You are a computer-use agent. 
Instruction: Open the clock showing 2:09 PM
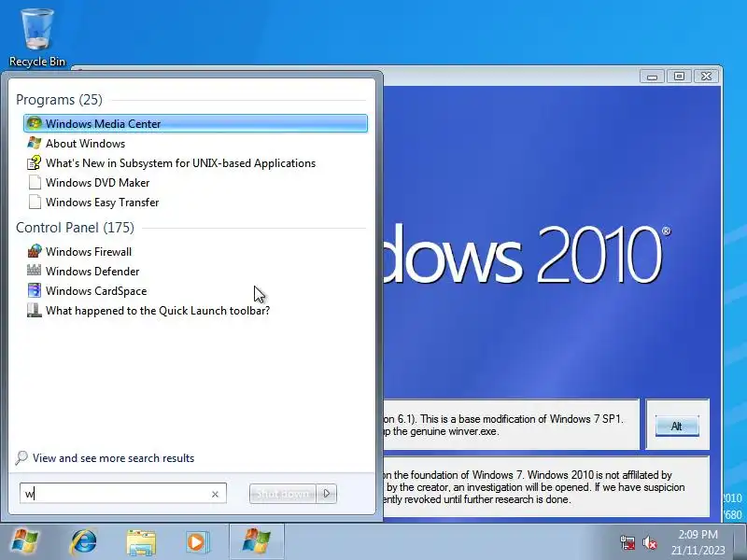point(698,542)
